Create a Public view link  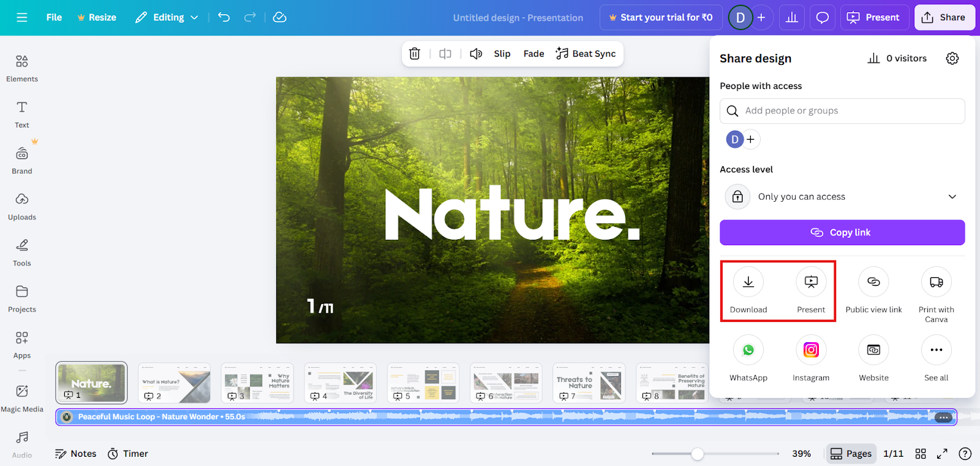(874, 291)
